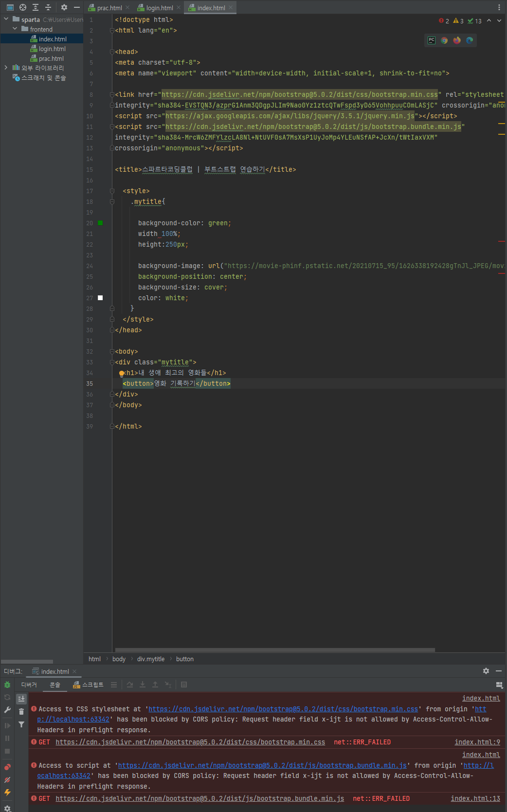The height and width of the screenshot is (812, 507).
Task: Collapse the sparta project root node
Action: coord(6,19)
